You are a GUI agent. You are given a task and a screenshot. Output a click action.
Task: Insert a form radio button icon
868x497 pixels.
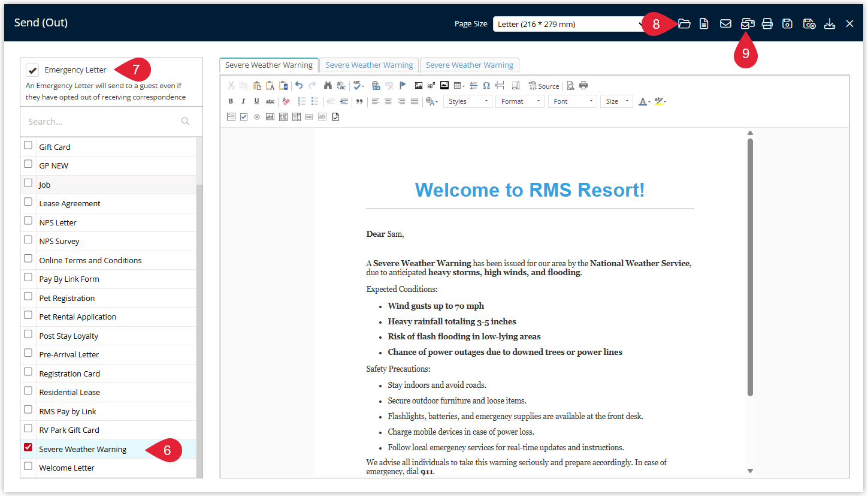point(256,117)
